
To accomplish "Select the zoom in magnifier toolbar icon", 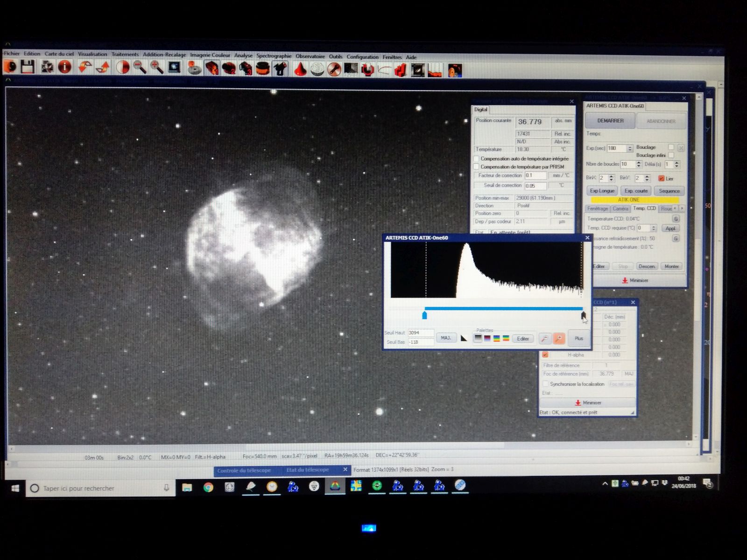I will (x=156, y=68).
